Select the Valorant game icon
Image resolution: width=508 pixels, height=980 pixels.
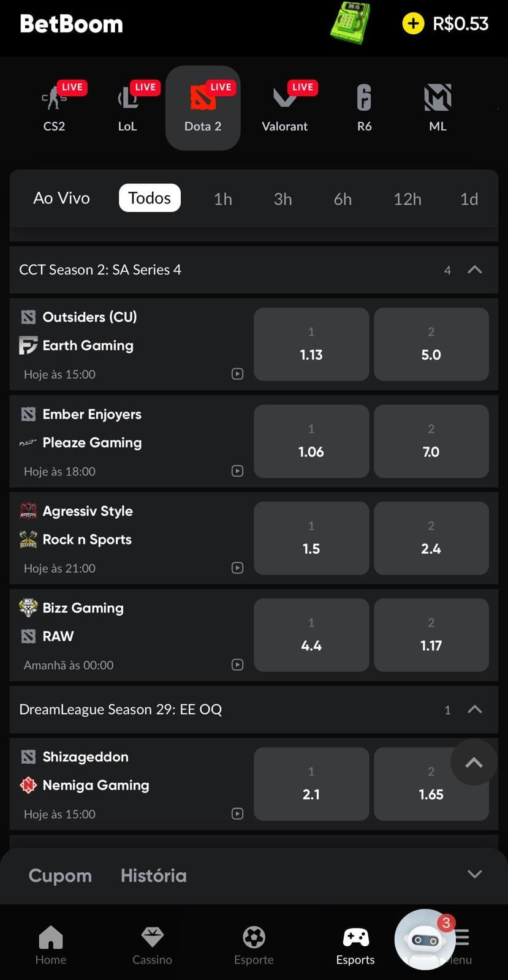pos(284,107)
